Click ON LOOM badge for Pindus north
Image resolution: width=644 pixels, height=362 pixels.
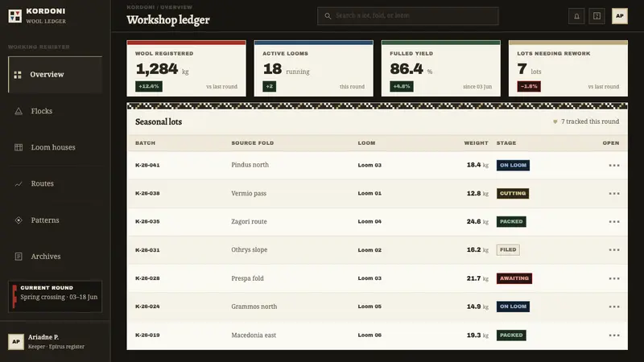(513, 166)
